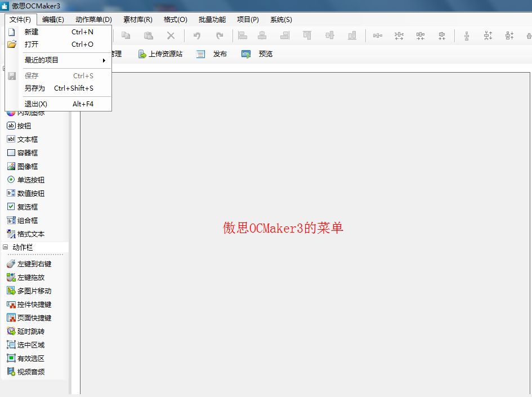Select the 组合框 combo box control
The width and height of the screenshot is (532, 397).
23,221
